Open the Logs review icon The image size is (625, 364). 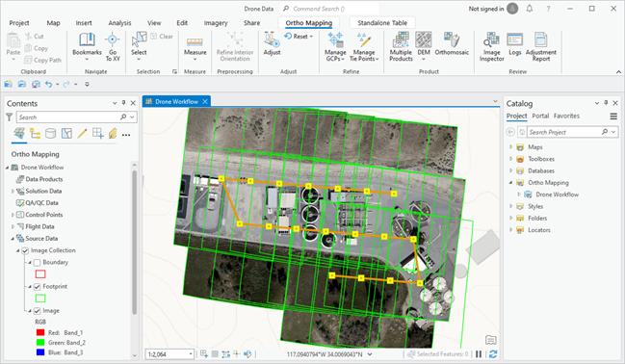pos(514,44)
